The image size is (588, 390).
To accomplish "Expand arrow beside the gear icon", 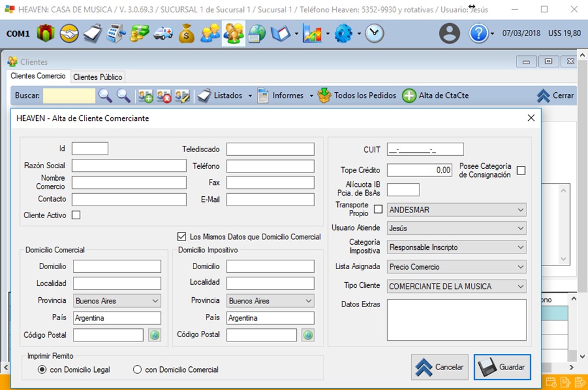I will coord(358,34).
